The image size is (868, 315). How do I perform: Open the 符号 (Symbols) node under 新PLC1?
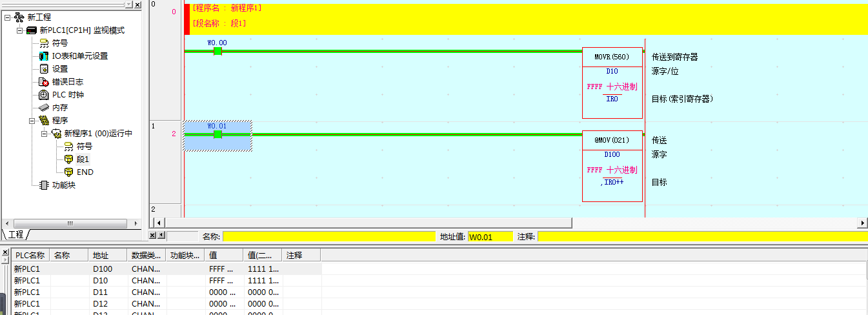[59, 43]
